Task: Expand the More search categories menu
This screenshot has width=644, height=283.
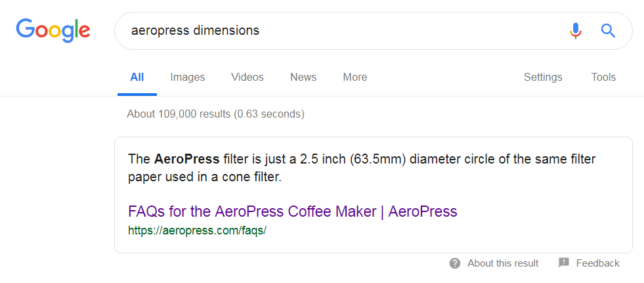Action: [x=355, y=77]
